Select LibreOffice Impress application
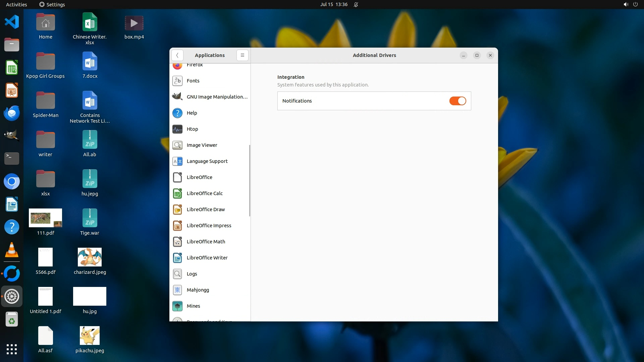The height and width of the screenshot is (362, 644). pos(209,226)
